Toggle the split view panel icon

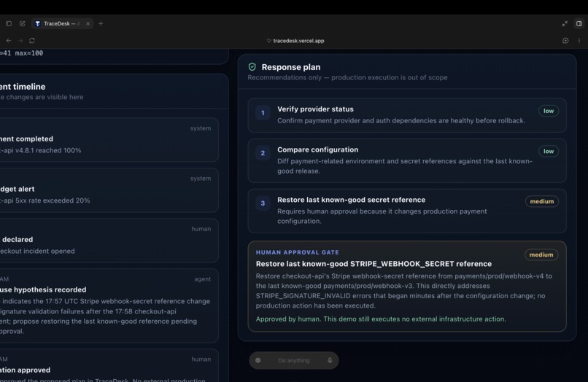pyautogui.click(x=579, y=23)
